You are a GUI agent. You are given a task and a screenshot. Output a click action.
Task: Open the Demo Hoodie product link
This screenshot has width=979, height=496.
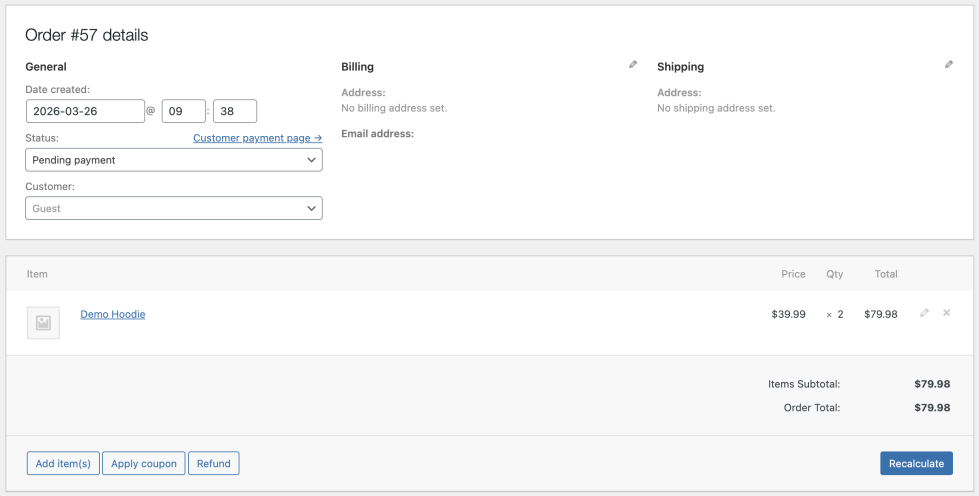coord(113,314)
